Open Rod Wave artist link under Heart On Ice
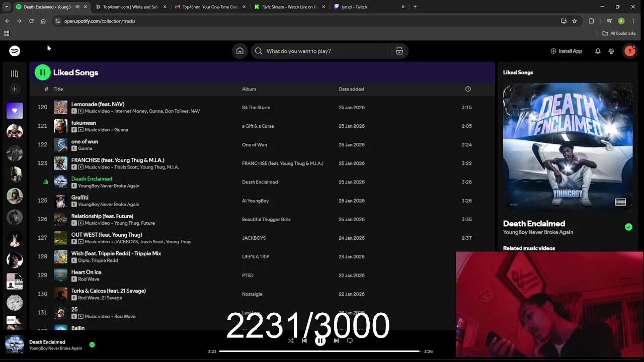 coord(89,279)
